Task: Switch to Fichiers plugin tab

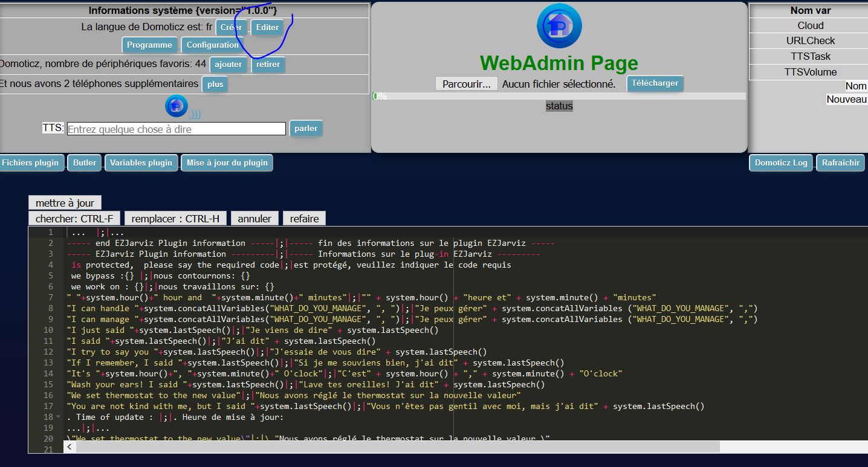Action: pyautogui.click(x=31, y=163)
